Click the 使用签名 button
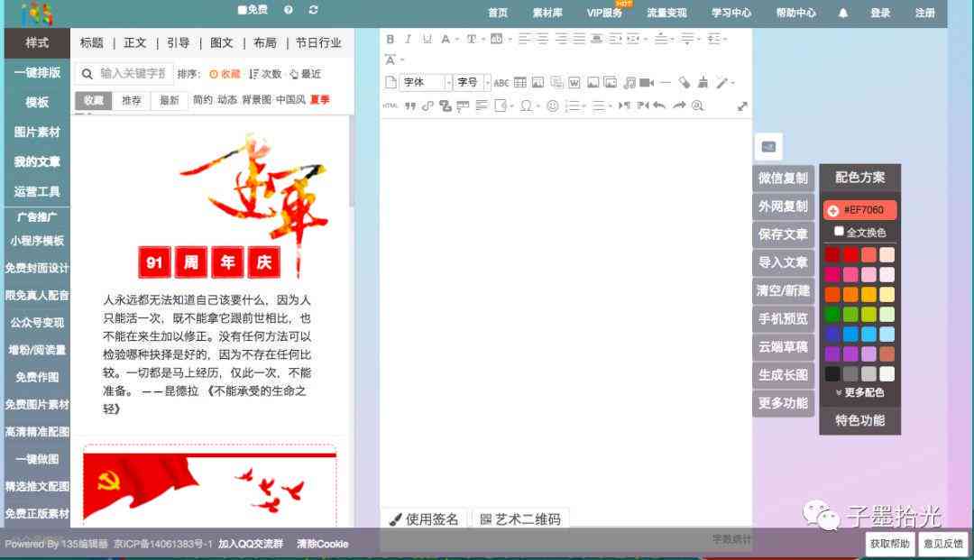 424,519
